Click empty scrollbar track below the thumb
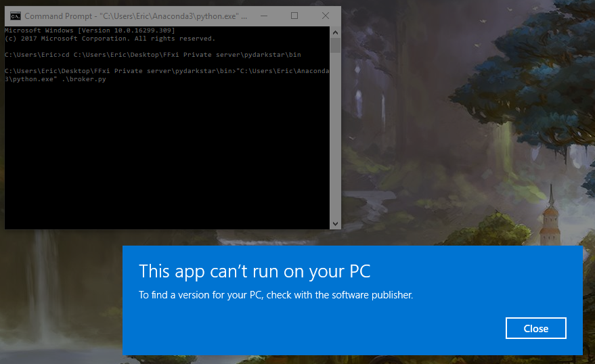595x364 pixels. (x=335, y=135)
